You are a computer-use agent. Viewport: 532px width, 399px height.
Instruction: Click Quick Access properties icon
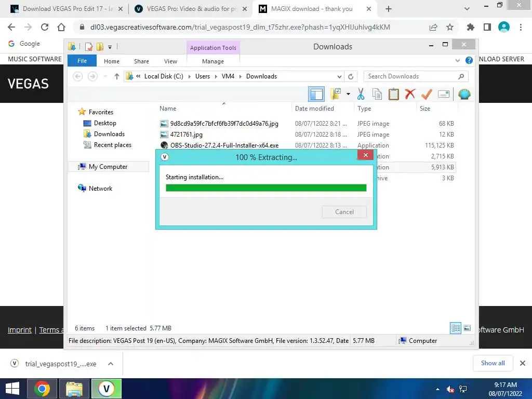pyautogui.click(x=89, y=47)
